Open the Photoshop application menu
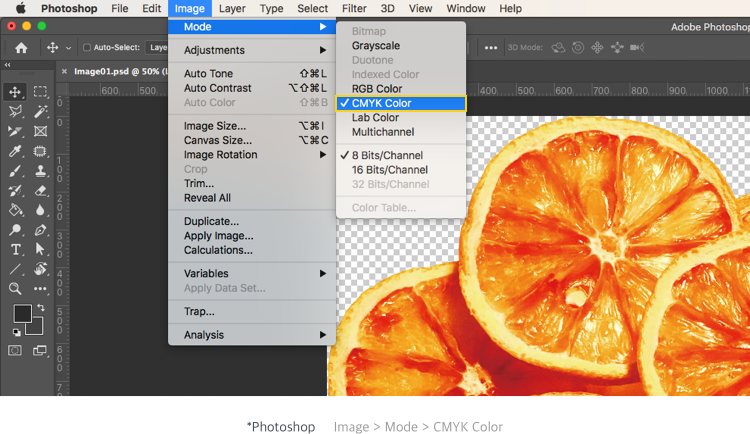 69,9
